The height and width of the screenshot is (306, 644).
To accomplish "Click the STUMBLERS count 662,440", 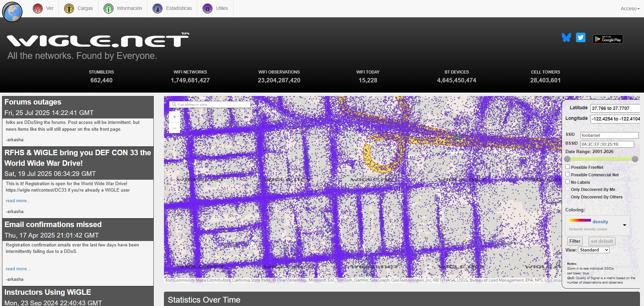I will pos(101,80).
